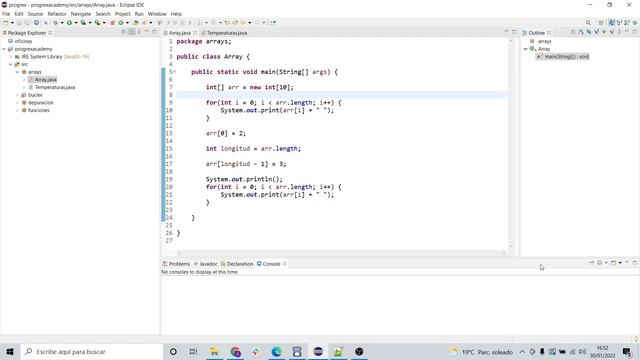This screenshot has height=360, width=640.
Task: Toggle Hide Local Types in Outline toolbar
Action: [612, 32]
